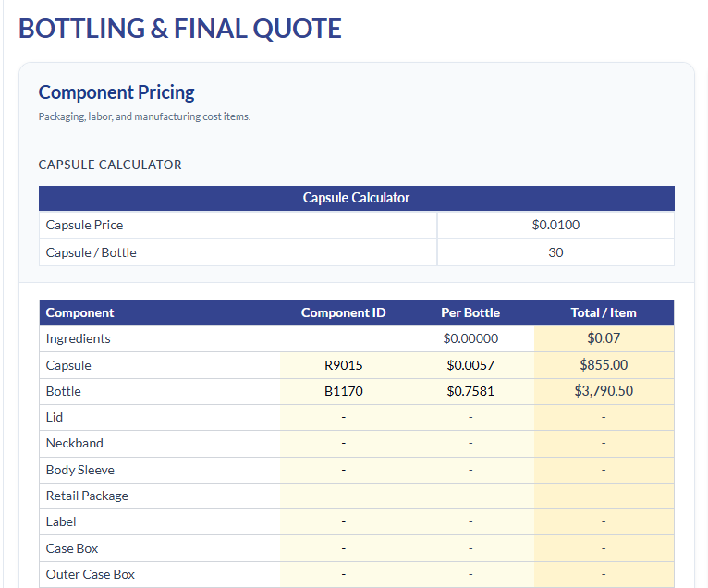The height and width of the screenshot is (588, 708).
Task: Click the Capsule Price value field
Action: (555, 225)
